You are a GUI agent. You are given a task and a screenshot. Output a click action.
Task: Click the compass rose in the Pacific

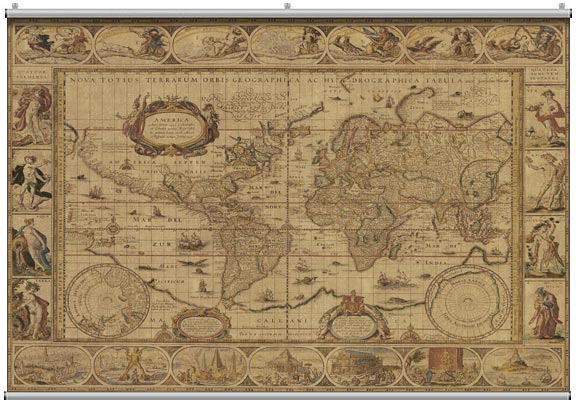click(x=113, y=228)
